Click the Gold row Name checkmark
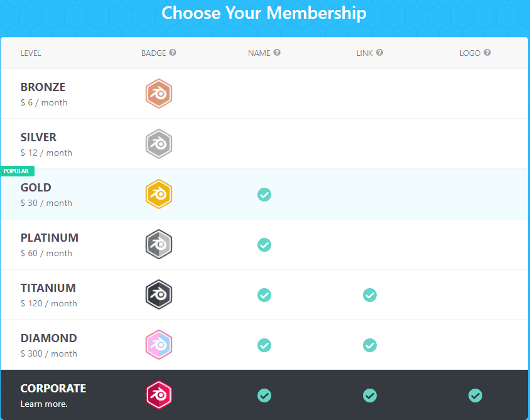 click(264, 195)
